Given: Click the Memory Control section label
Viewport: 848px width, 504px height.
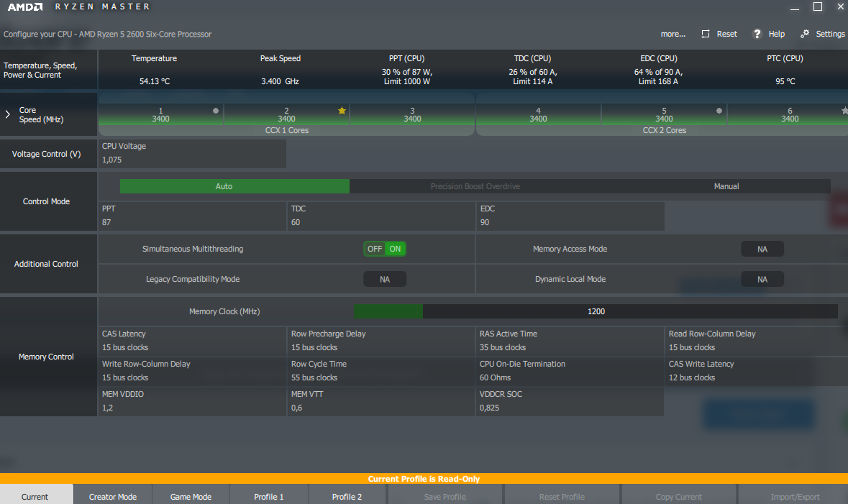Looking at the screenshot, I should click(46, 357).
